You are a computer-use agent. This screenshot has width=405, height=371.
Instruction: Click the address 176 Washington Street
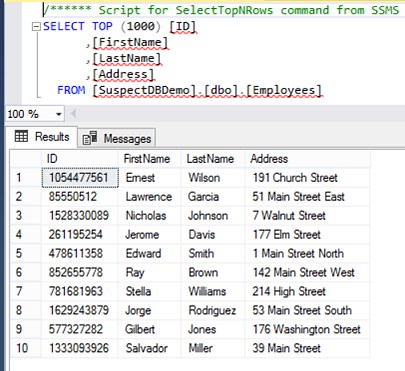(307, 330)
